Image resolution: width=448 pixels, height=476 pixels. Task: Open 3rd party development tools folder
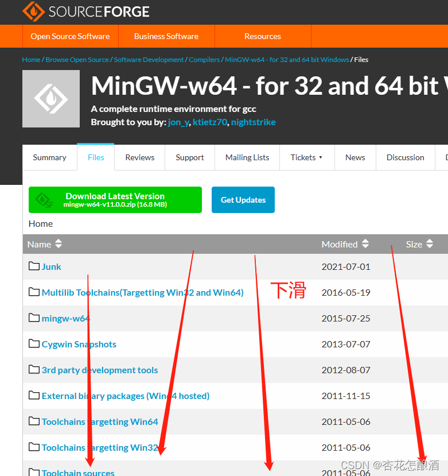click(x=100, y=370)
